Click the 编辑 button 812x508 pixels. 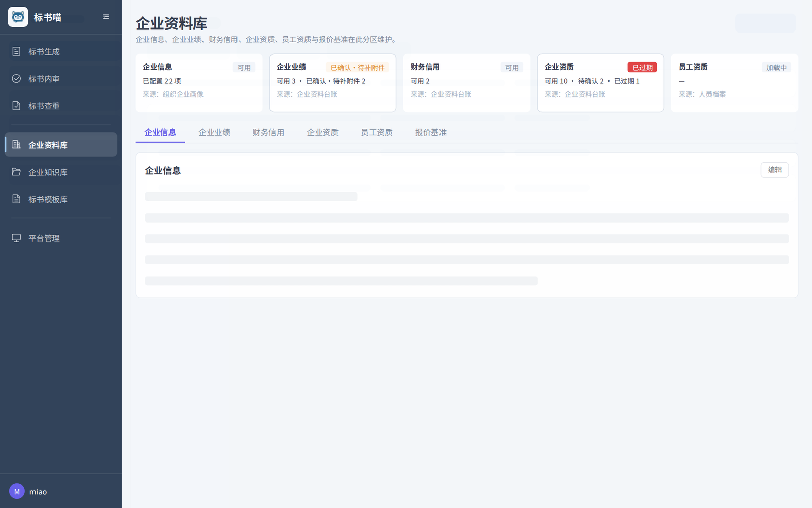774,170
